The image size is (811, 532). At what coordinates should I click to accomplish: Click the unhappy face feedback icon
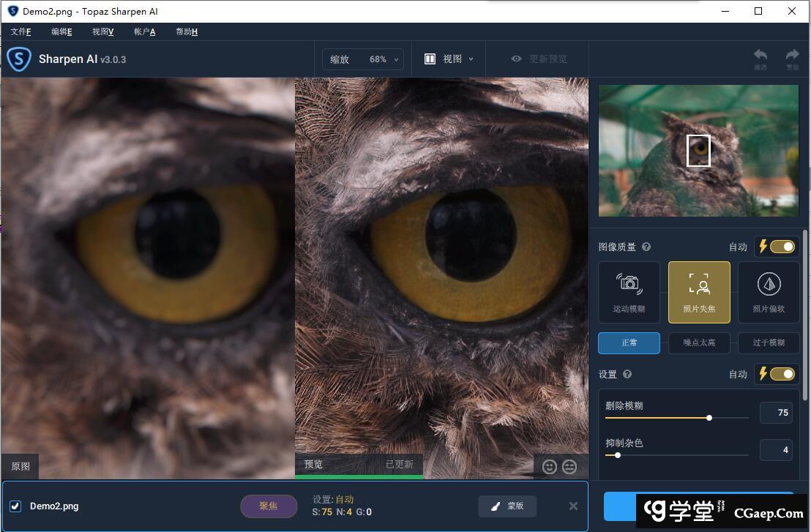click(x=569, y=466)
